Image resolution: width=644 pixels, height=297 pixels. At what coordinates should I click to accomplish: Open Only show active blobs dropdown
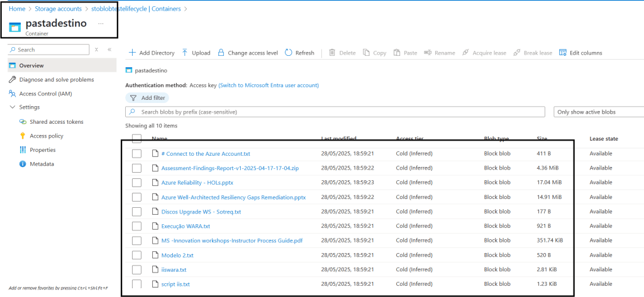[x=598, y=112]
